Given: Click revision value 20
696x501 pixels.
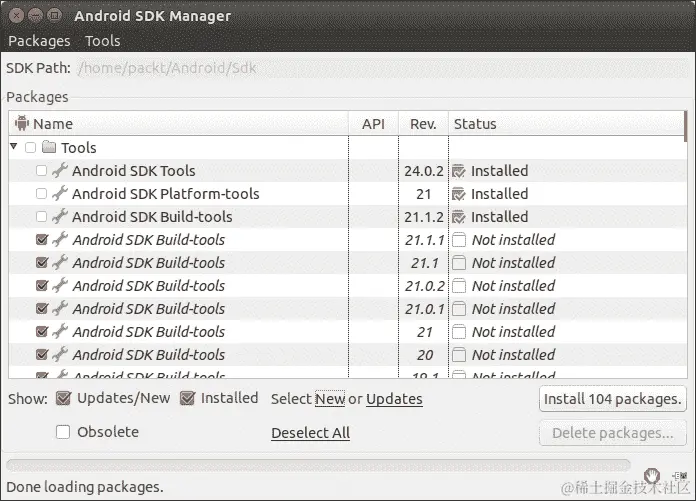Looking at the screenshot, I should pos(425,355).
